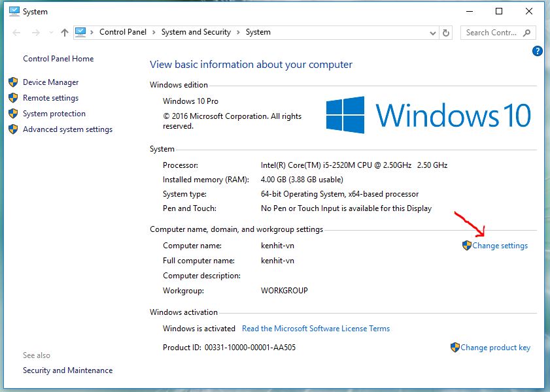This screenshot has height=392, width=550.
Task: Click the search magnifier icon
Action: pyautogui.click(x=527, y=33)
